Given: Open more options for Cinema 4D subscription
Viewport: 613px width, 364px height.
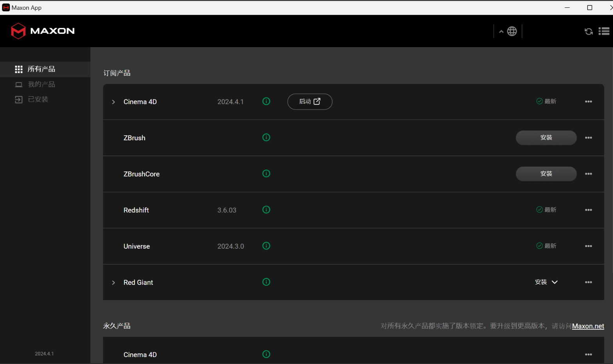Looking at the screenshot, I should point(588,102).
